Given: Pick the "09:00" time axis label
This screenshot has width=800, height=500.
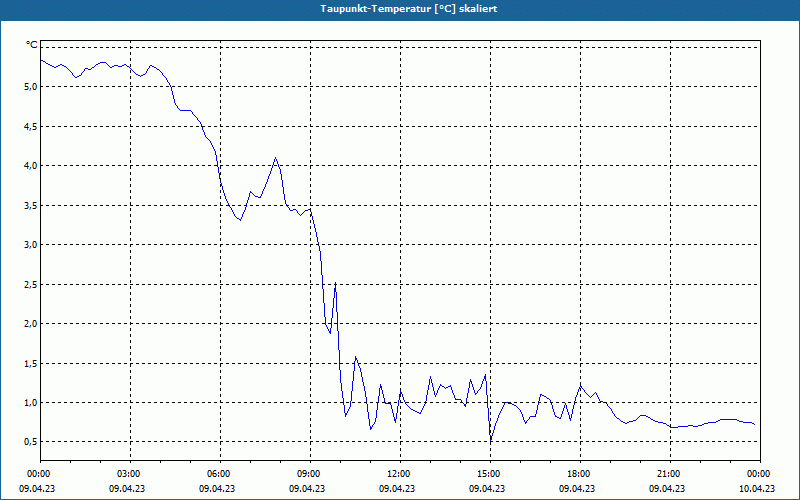Looking at the screenshot, I should click(x=310, y=474).
